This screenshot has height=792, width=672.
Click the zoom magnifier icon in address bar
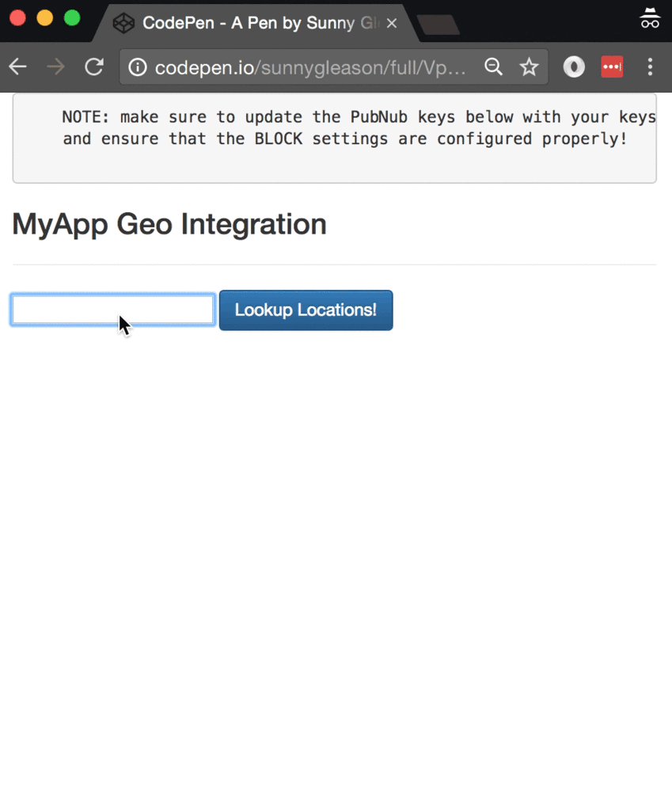pyautogui.click(x=493, y=67)
